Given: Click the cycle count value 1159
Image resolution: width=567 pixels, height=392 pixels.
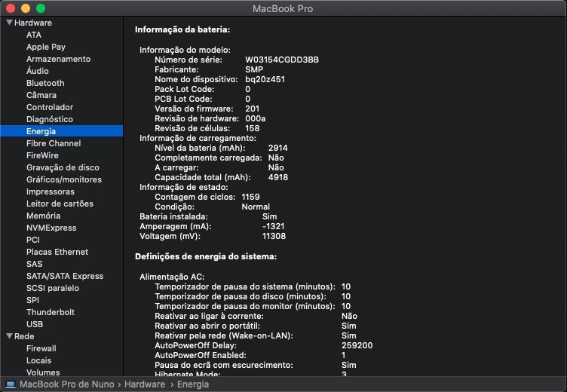Looking at the screenshot, I should click(x=250, y=197).
